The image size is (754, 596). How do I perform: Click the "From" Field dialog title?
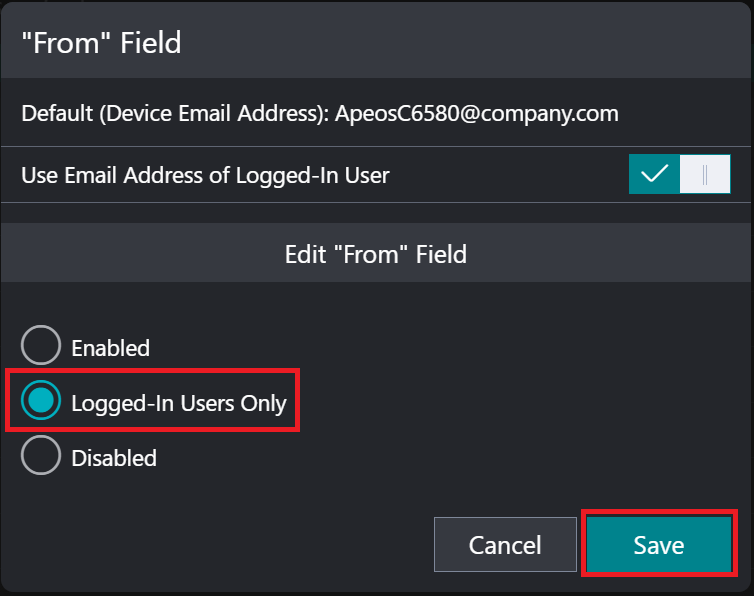click(101, 42)
